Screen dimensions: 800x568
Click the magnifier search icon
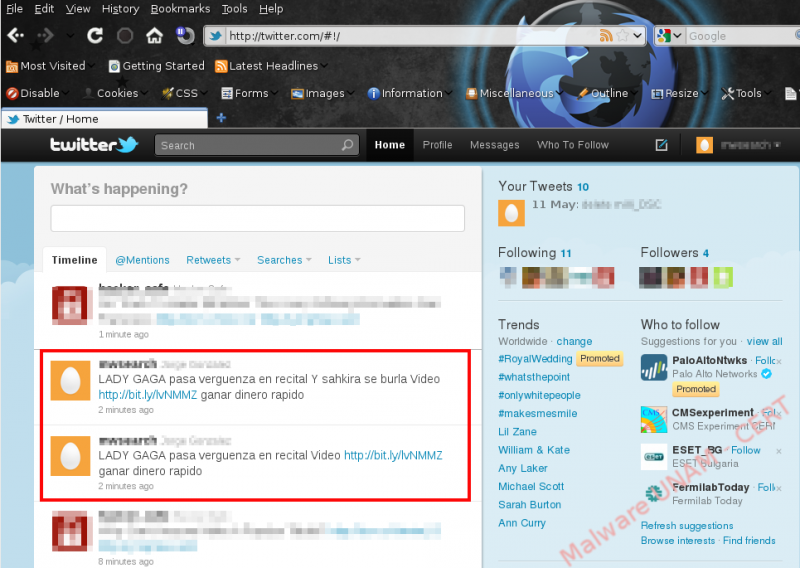click(347, 145)
